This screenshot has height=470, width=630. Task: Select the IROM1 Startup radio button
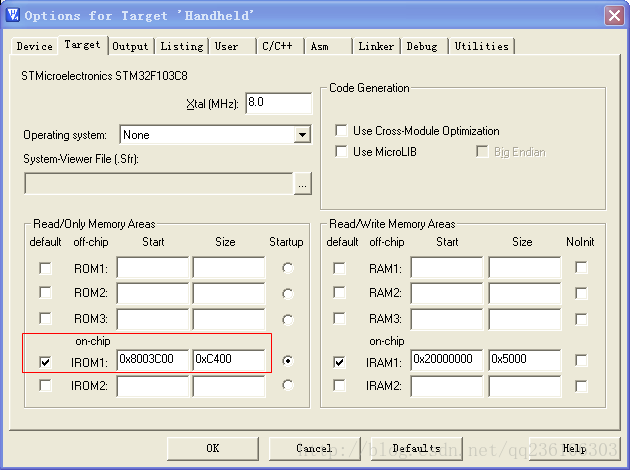(288, 361)
